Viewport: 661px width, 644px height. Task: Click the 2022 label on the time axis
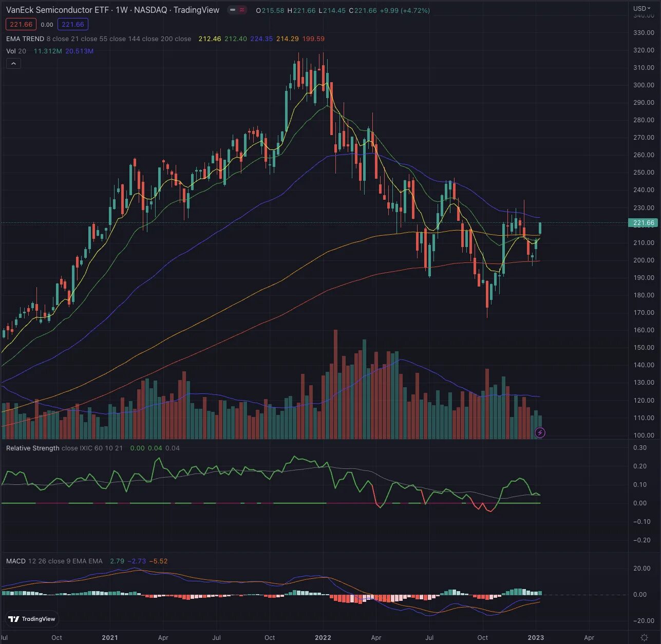coord(323,637)
